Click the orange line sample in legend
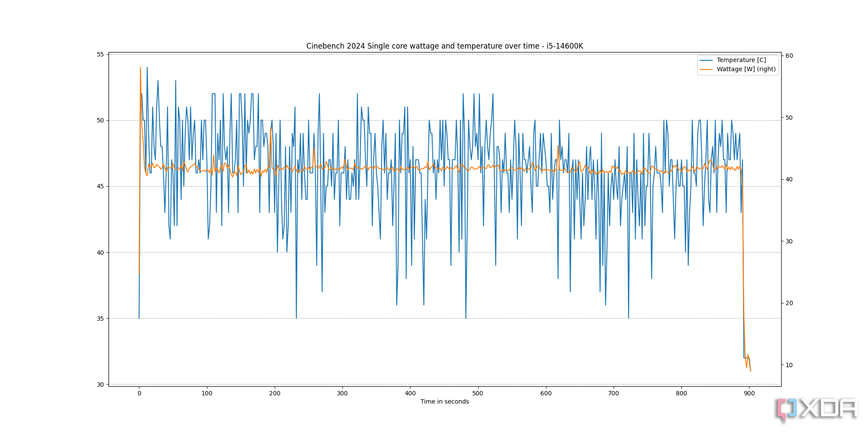Screen dimensions: 868x434 point(706,69)
